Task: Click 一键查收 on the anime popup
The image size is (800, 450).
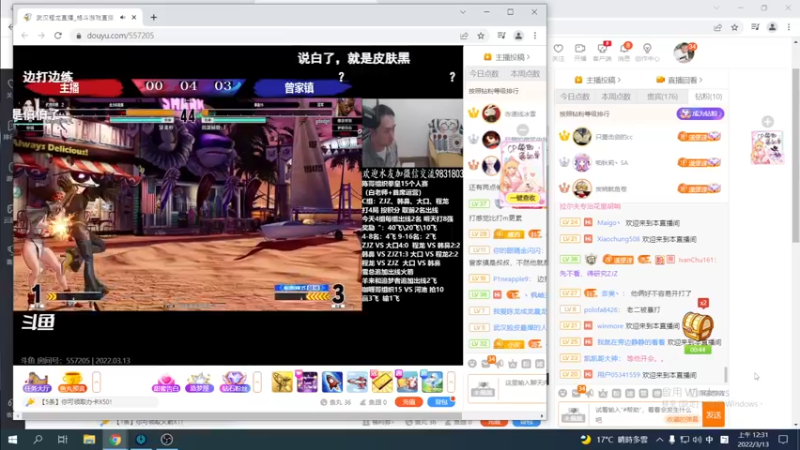Action: pos(522,198)
